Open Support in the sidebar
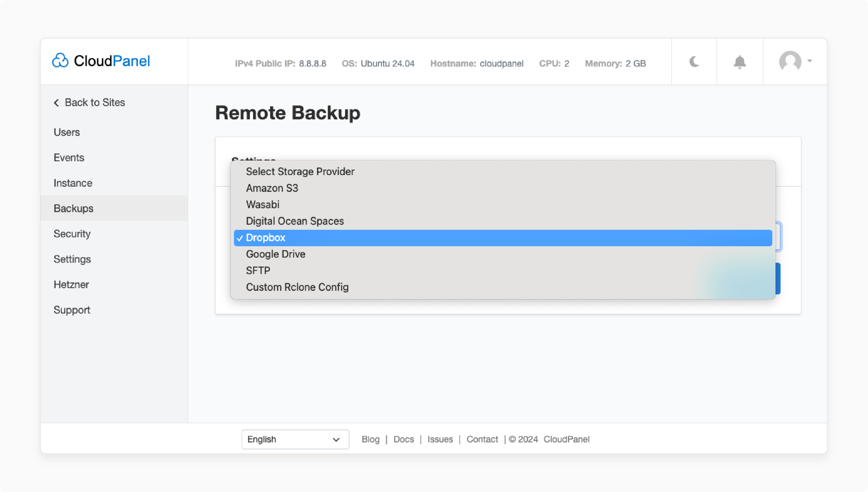 pyautogui.click(x=114, y=309)
